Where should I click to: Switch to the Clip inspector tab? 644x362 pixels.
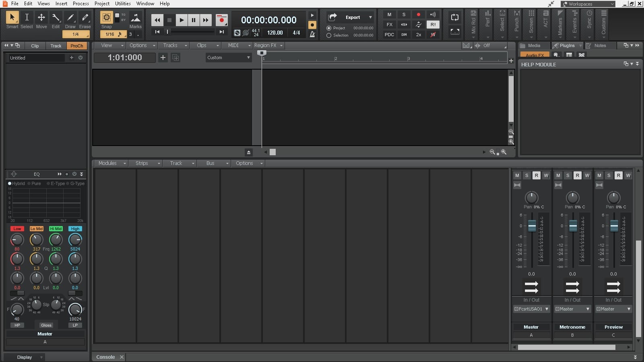coord(35,46)
